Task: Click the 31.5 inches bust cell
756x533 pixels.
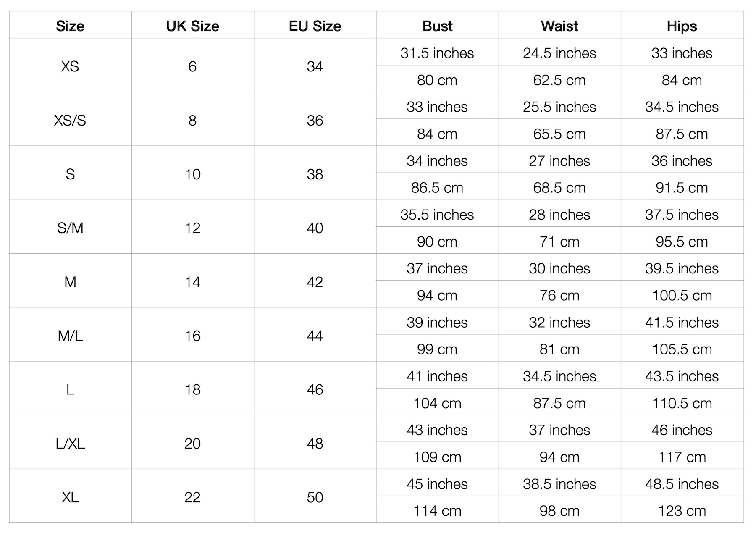Action: [x=437, y=53]
